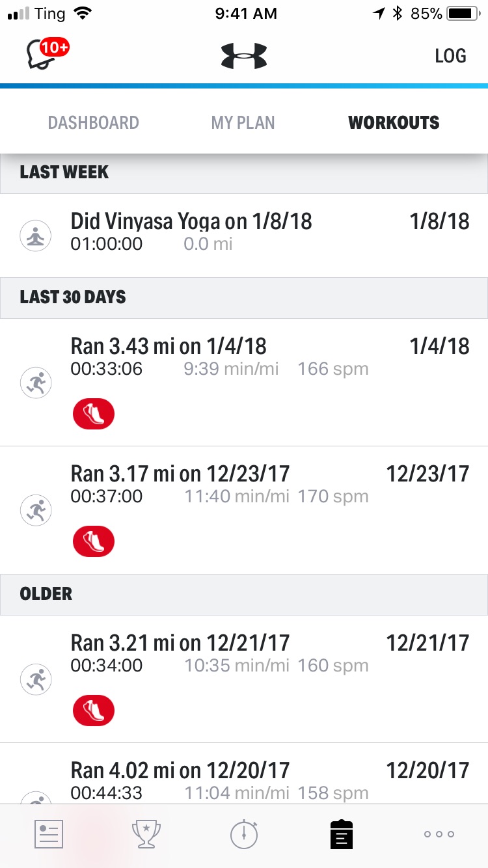Switch to the My Plan tab

coord(243,122)
